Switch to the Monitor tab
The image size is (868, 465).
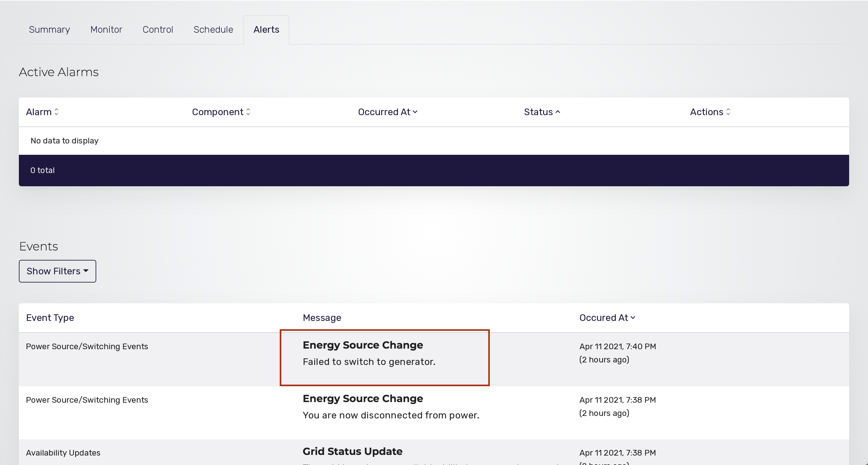[106, 30]
